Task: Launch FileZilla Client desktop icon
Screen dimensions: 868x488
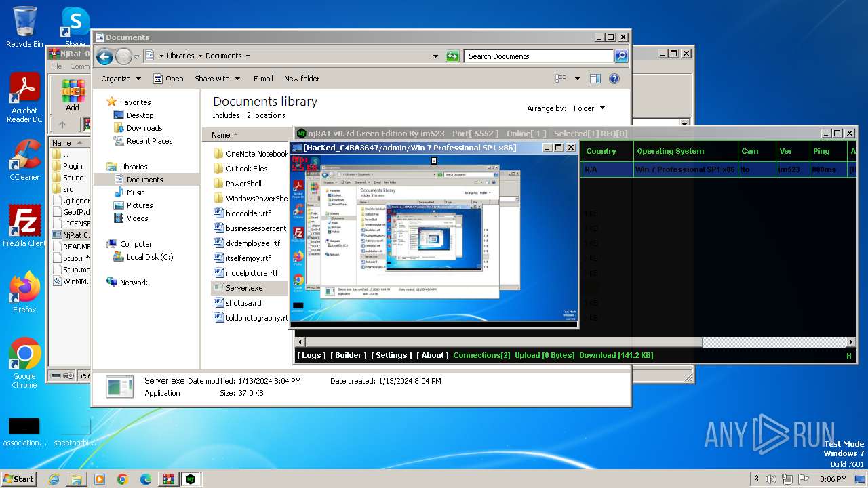Action: coord(24,226)
